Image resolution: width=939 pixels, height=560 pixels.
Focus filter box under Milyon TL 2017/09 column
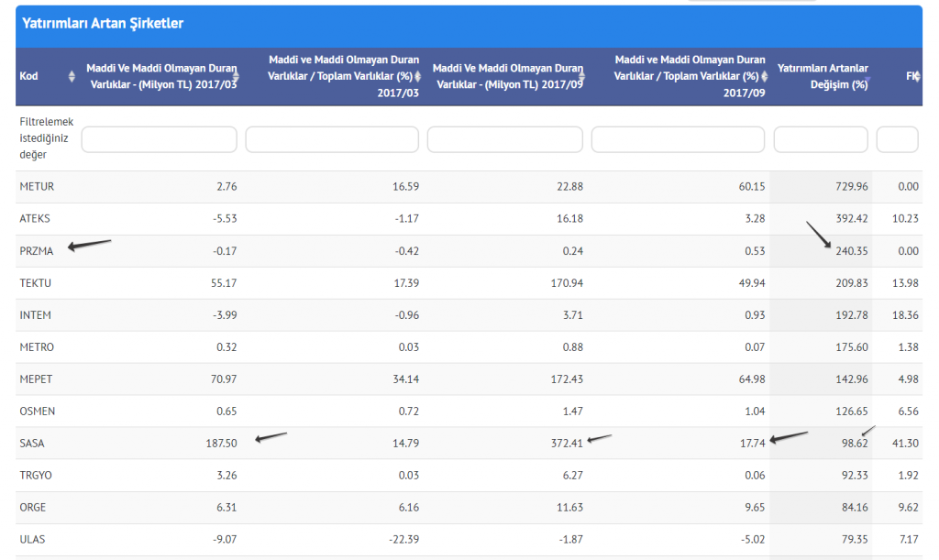[x=504, y=139]
